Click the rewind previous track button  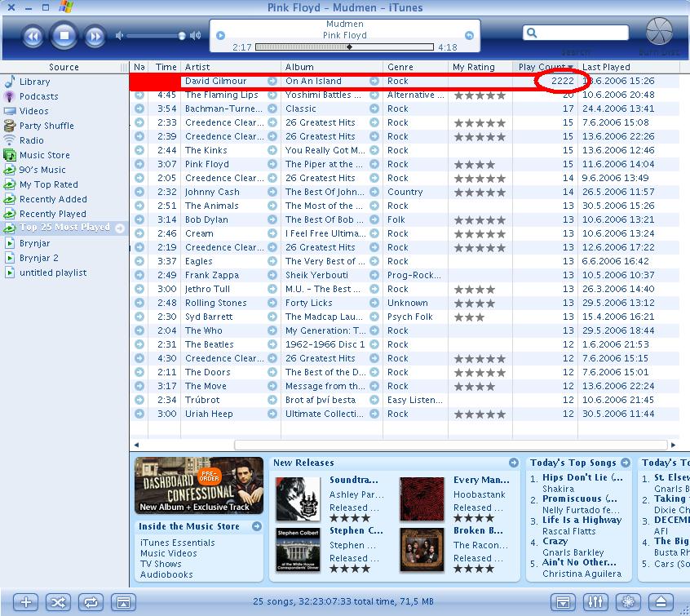pos(33,36)
